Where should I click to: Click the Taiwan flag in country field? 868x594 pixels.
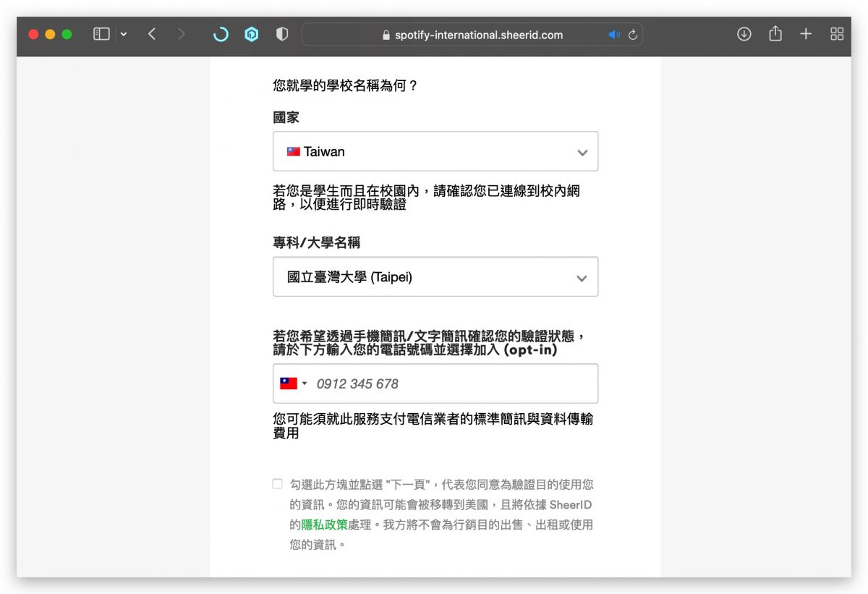(x=294, y=152)
